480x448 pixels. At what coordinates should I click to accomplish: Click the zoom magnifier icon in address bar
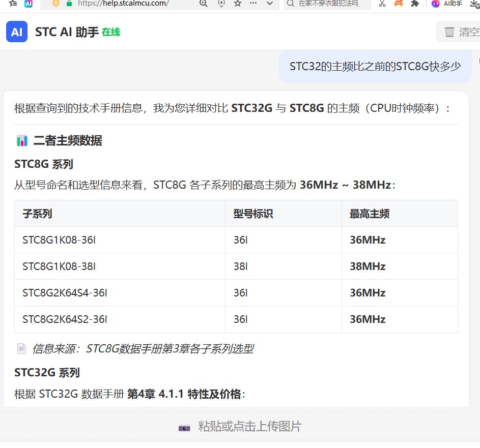click(x=203, y=4)
